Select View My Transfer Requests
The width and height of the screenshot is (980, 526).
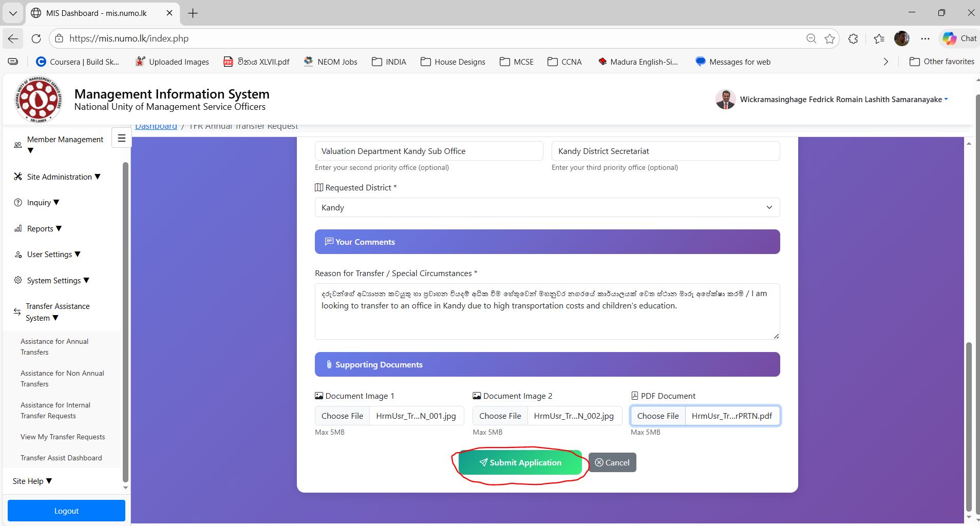(x=63, y=437)
